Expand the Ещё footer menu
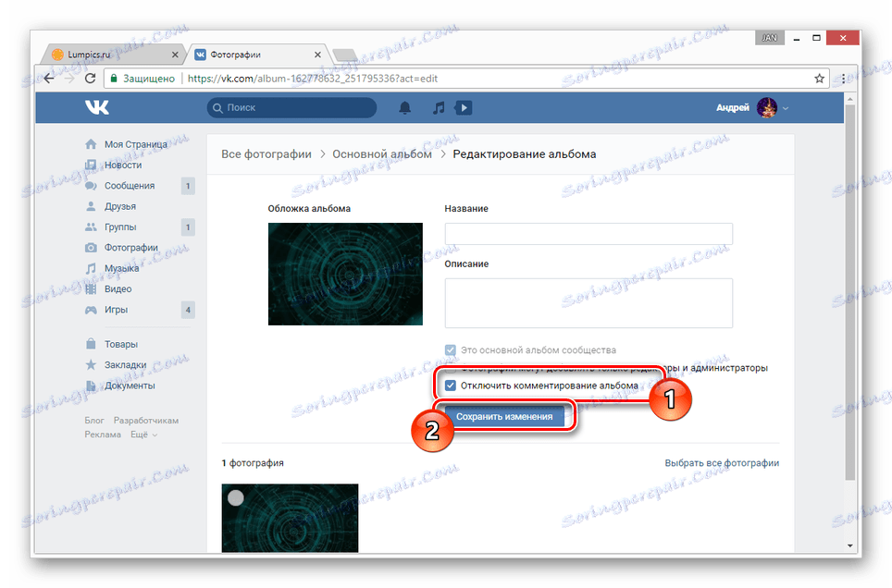The width and height of the screenshot is (892, 588). [143, 435]
